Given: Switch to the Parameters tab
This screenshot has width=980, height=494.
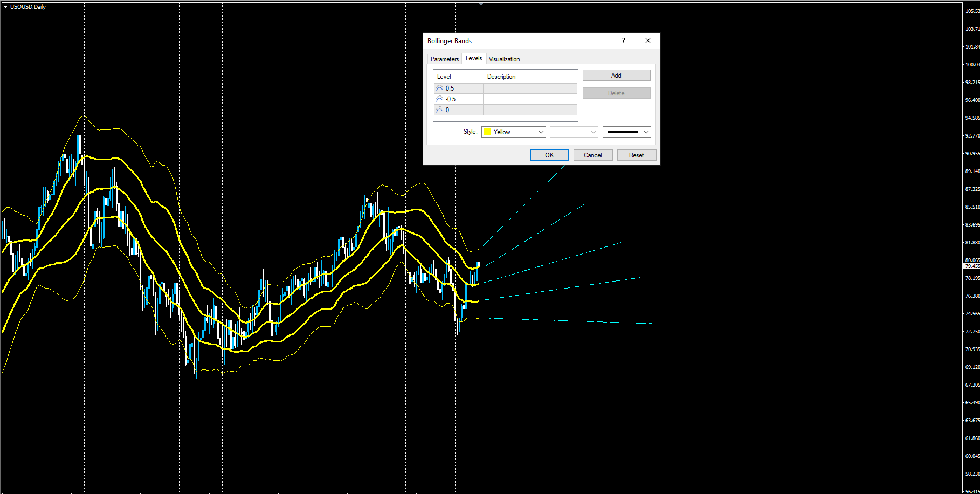Looking at the screenshot, I should [x=445, y=59].
